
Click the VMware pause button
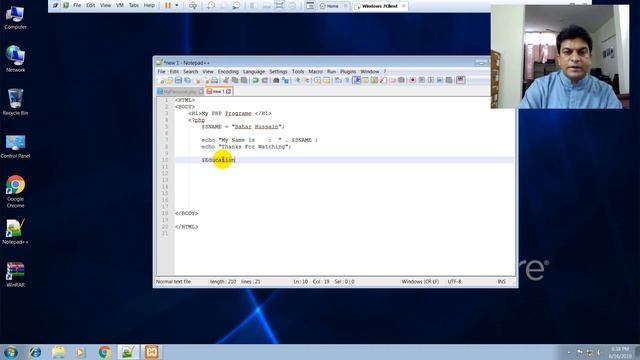(167, 5)
